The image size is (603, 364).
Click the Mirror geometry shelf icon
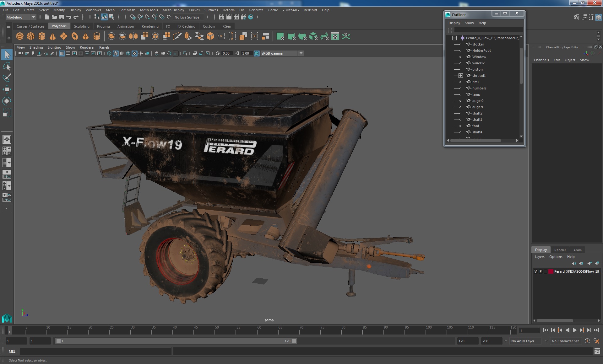133,36
